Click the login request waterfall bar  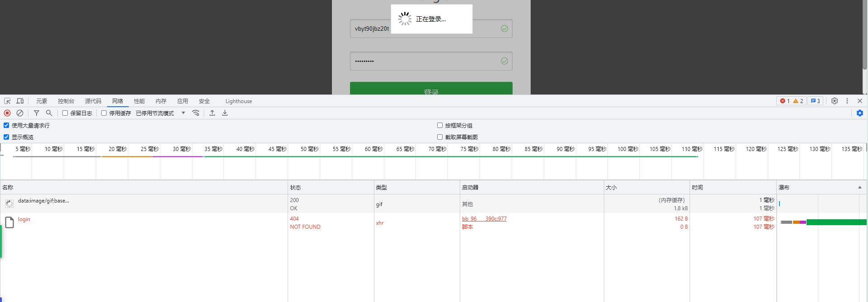pyautogui.click(x=823, y=222)
